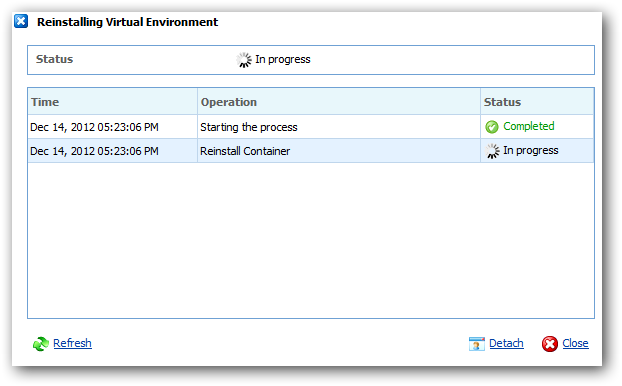Click the In progress text in top panel
Screen dimensions: 622x386
[x=283, y=60]
